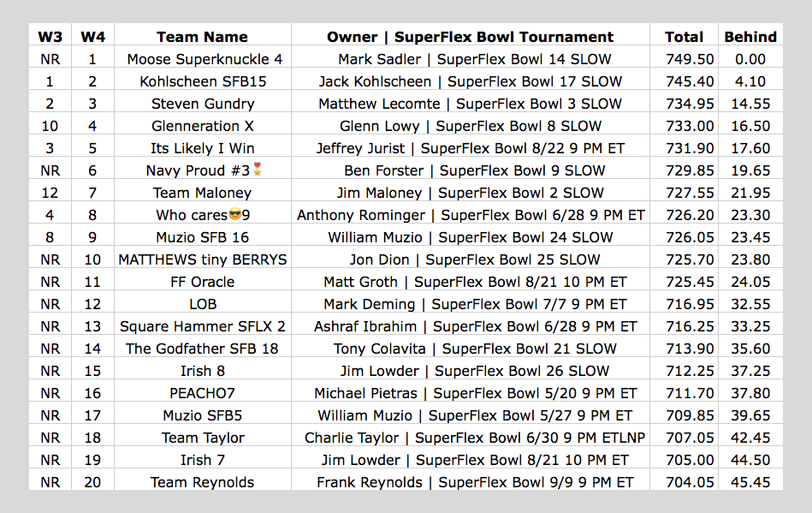Select the Total column header
Image resolution: width=812 pixels, height=513 pixels.
[x=685, y=37]
